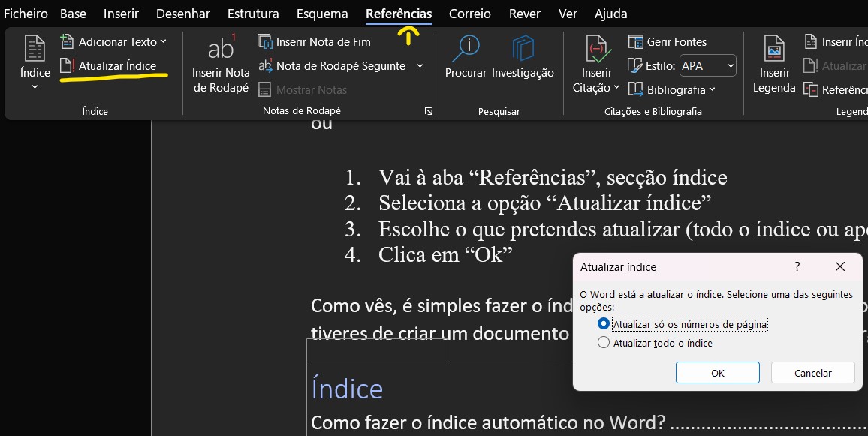Insert a footnote with Inserir Nota de Rodapé

point(220,64)
